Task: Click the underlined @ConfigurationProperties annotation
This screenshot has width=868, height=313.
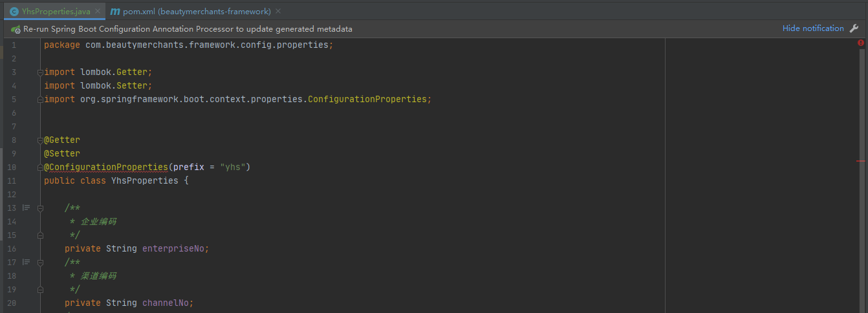Action: pos(108,167)
